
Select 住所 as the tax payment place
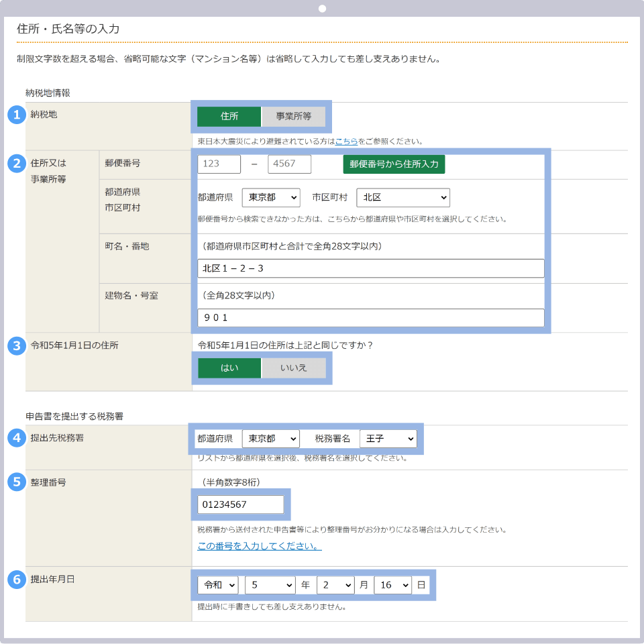point(229,117)
